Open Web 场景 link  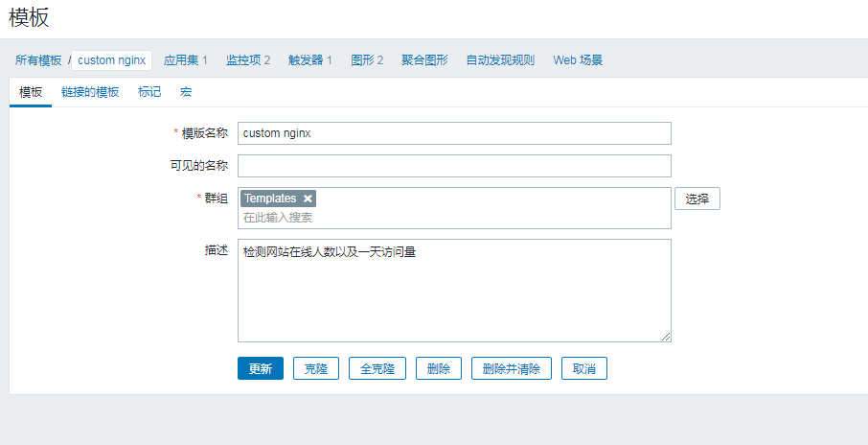click(578, 60)
